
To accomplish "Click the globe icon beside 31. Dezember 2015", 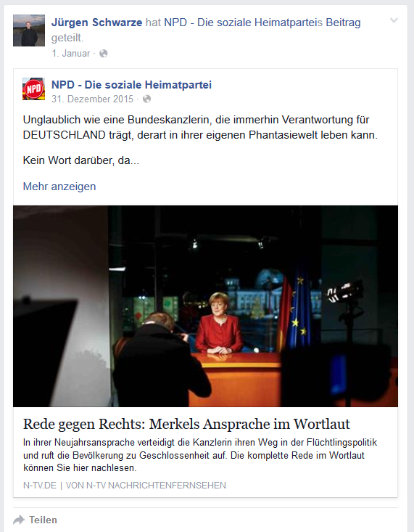I will tap(146, 99).
